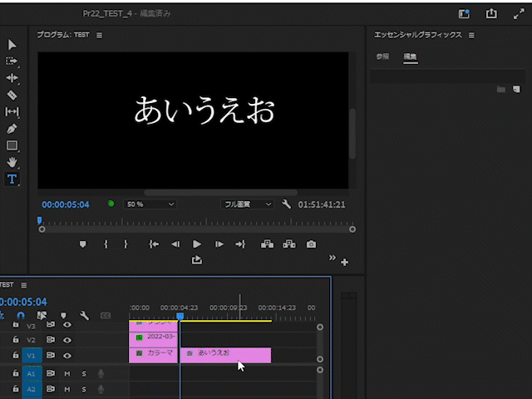Viewport: 532px width, 399px height.
Task: Open the フル画質 playback resolution dropdown
Action: tap(247, 204)
